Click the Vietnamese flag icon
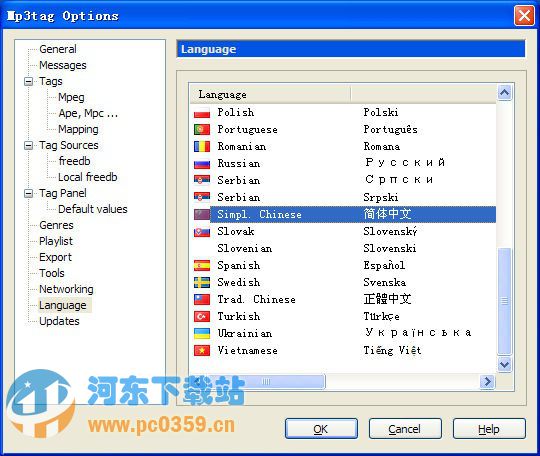This screenshot has width=540, height=456. (x=202, y=351)
